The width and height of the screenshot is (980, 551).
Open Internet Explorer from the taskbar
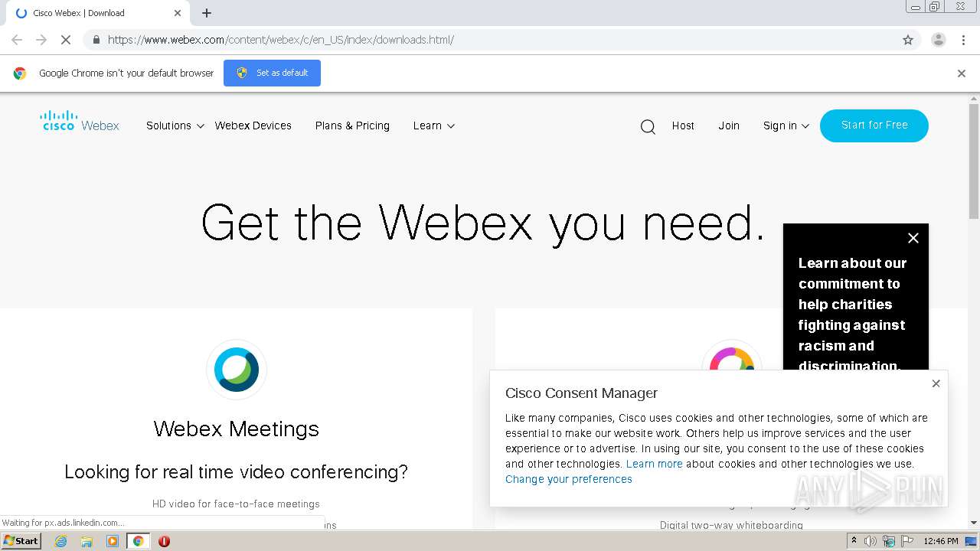pyautogui.click(x=60, y=541)
